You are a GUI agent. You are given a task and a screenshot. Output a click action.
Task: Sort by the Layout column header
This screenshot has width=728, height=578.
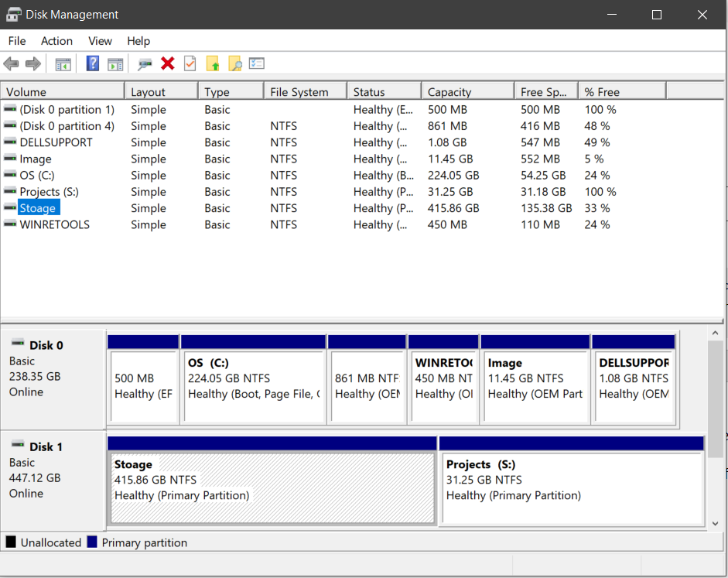162,92
